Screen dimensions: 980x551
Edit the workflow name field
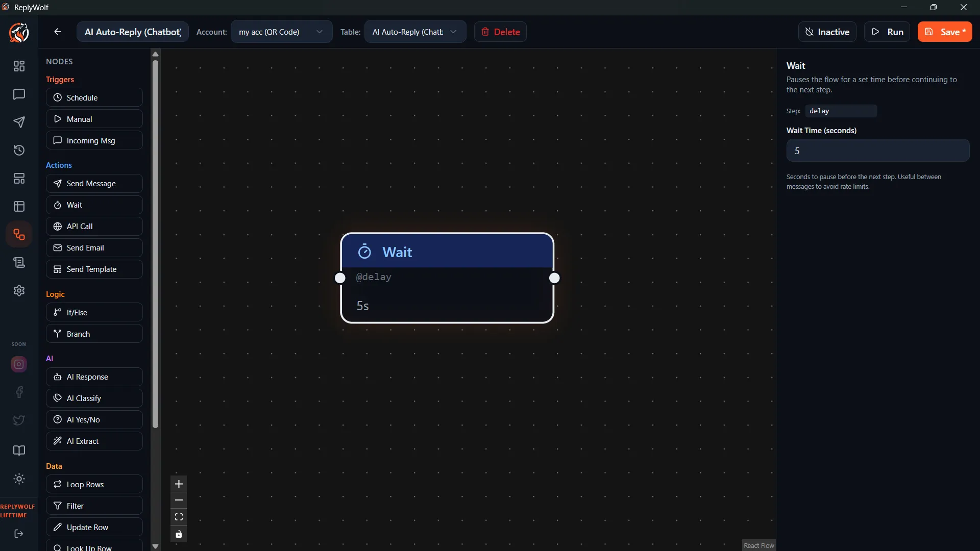[x=133, y=32]
